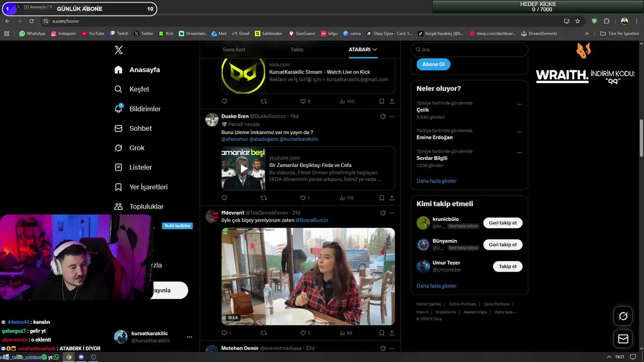Reload the page in Chrome
Viewport: 644px width, 362px height.
coord(31,21)
